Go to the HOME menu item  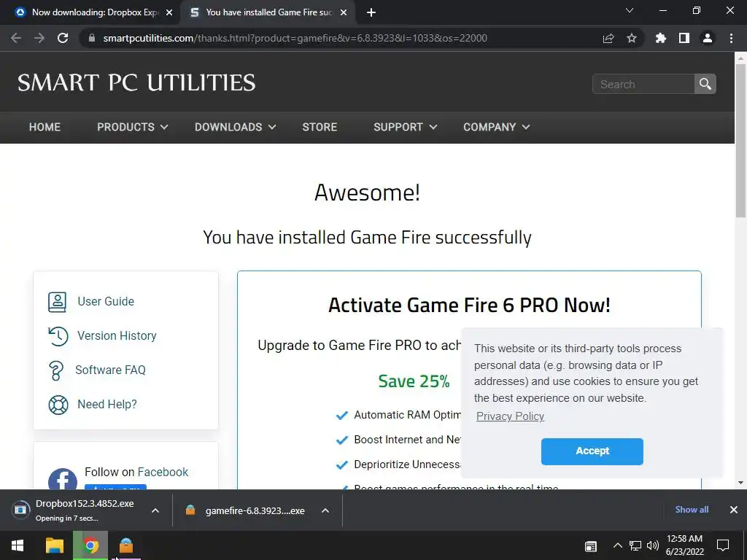tap(44, 127)
